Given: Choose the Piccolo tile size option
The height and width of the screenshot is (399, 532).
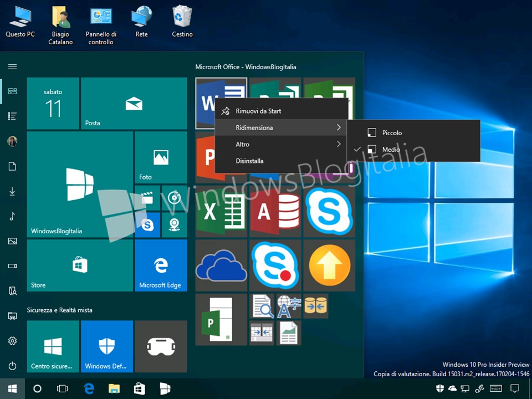Looking at the screenshot, I should click(x=413, y=132).
